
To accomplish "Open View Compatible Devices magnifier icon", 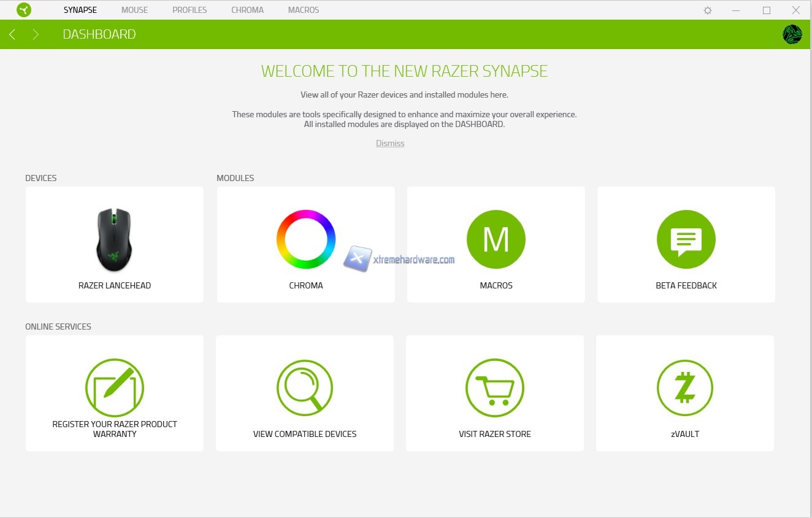I will point(305,388).
